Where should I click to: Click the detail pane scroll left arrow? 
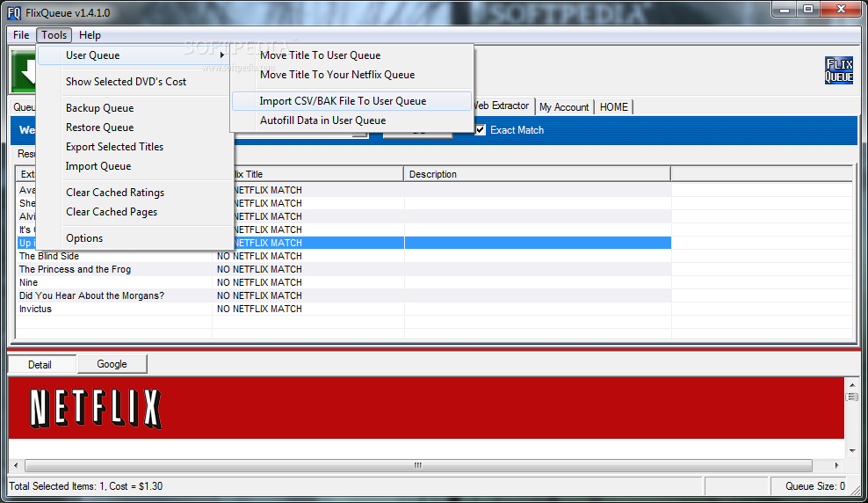16,465
